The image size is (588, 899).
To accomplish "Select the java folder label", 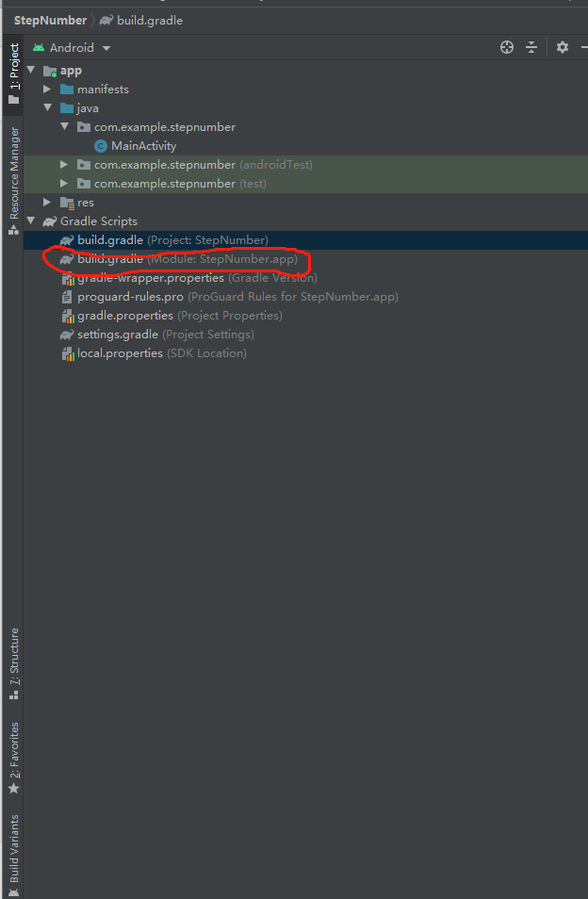I will pos(88,107).
